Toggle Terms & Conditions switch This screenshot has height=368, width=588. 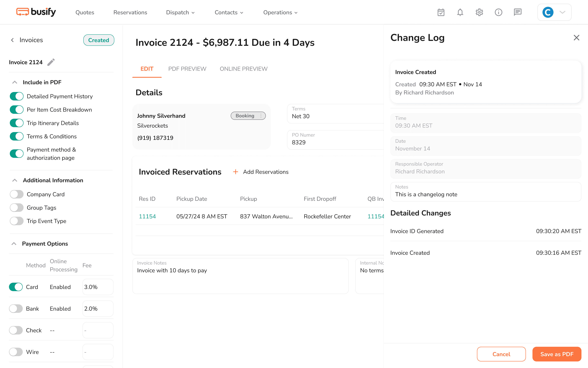click(x=17, y=136)
